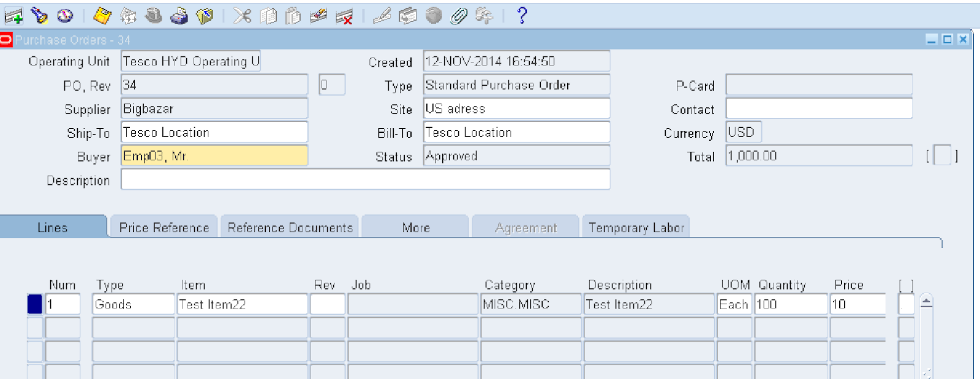Screen dimensions: 980x379
Task: Click the Status field Approved
Action: click(516, 156)
